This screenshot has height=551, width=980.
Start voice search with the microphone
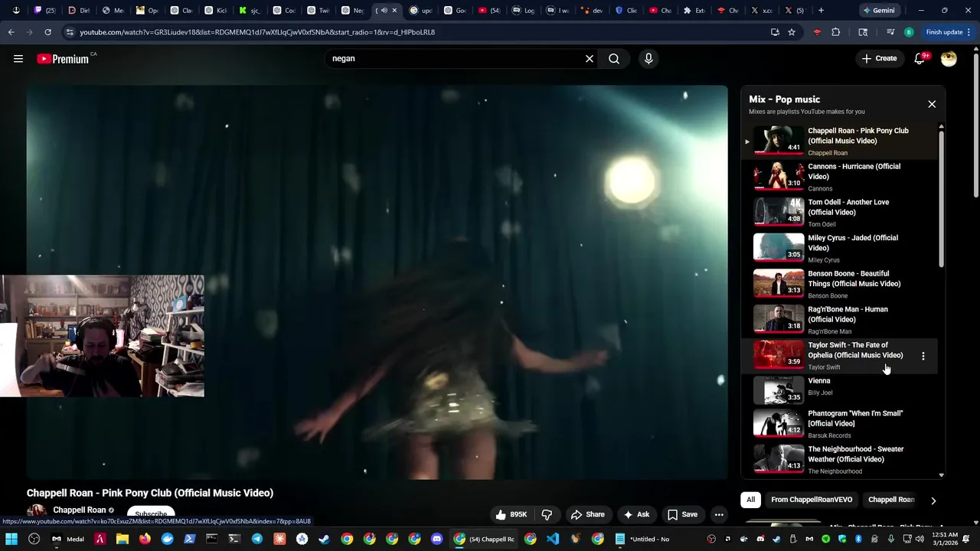point(648,59)
